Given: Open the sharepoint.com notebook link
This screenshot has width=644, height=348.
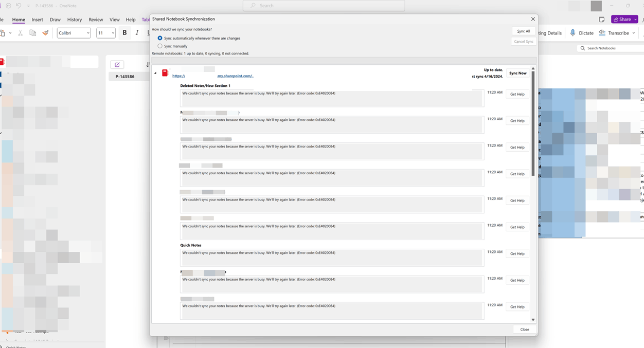Looking at the screenshot, I should 213,76.
